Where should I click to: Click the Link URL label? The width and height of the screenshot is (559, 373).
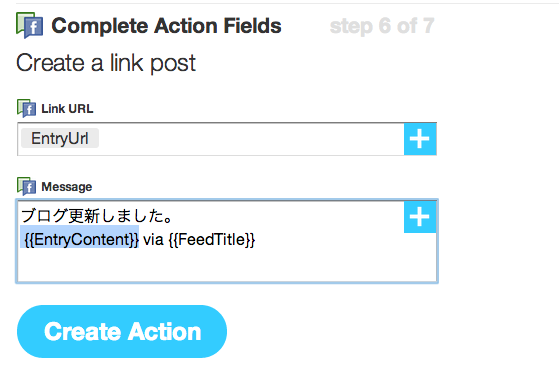67,108
